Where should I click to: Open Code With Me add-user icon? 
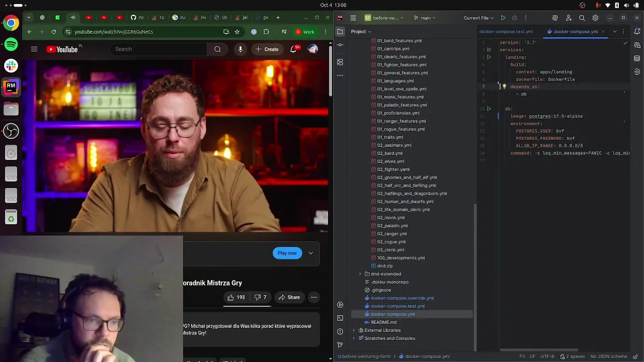pos(569,18)
